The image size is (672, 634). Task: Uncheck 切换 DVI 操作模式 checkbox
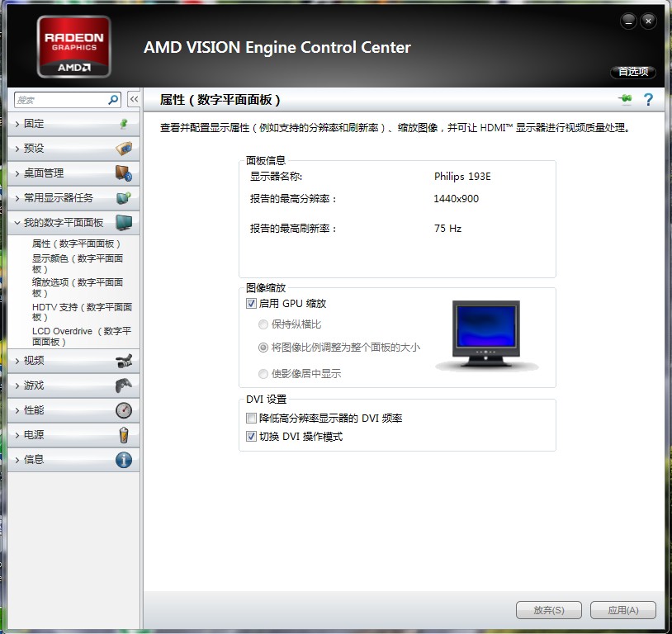(x=251, y=437)
